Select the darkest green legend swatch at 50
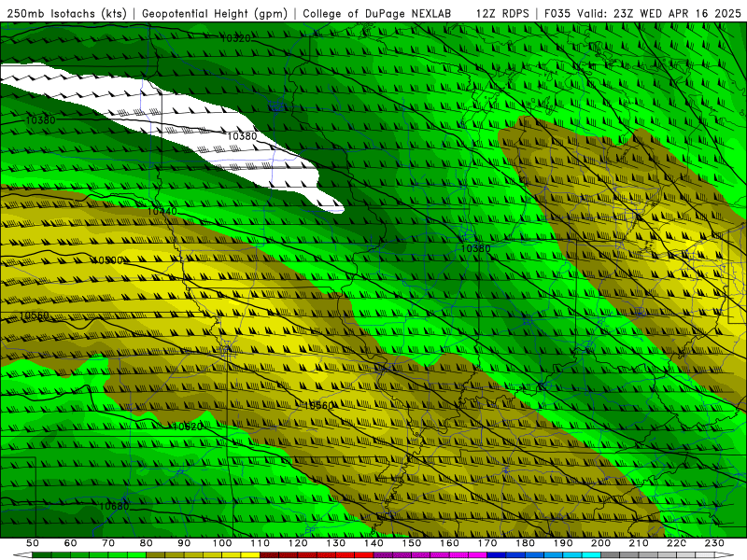 tap(41, 555)
